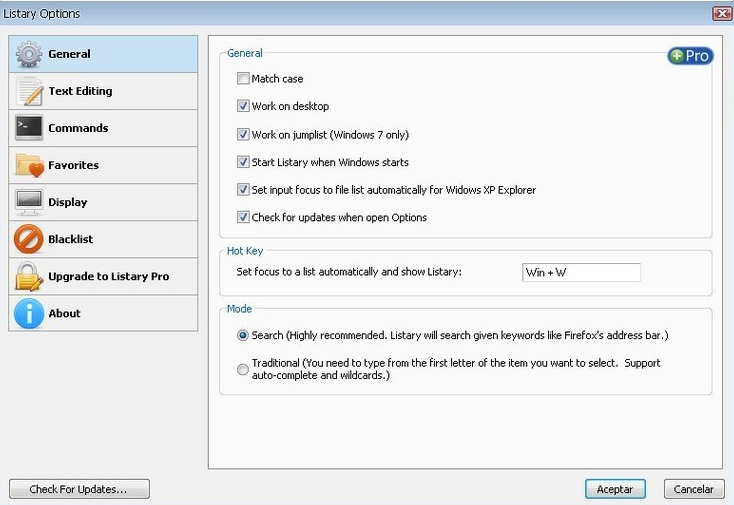Viewport: 734px width, 505px height.
Task: Uncheck Work on desktop
Action: click(x=243, y=106)
